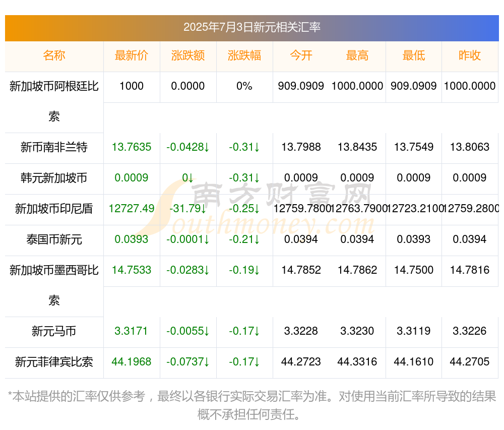The width and height of the screenshot is (504, 430).
Task: Click the 名称 column header
Action: 54,55
